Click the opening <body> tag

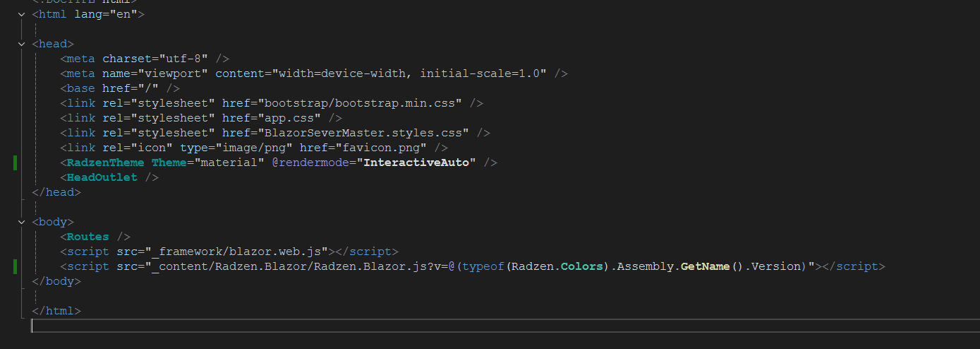point(53,222)
